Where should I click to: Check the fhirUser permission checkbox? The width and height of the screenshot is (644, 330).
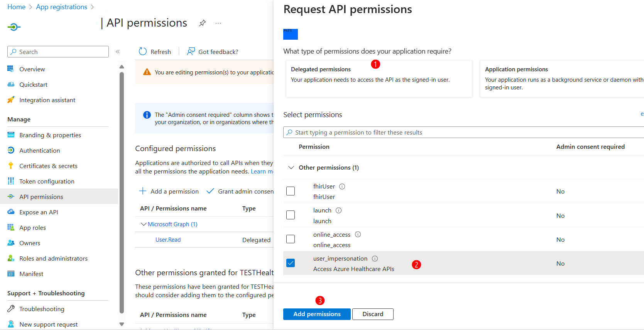291,191
